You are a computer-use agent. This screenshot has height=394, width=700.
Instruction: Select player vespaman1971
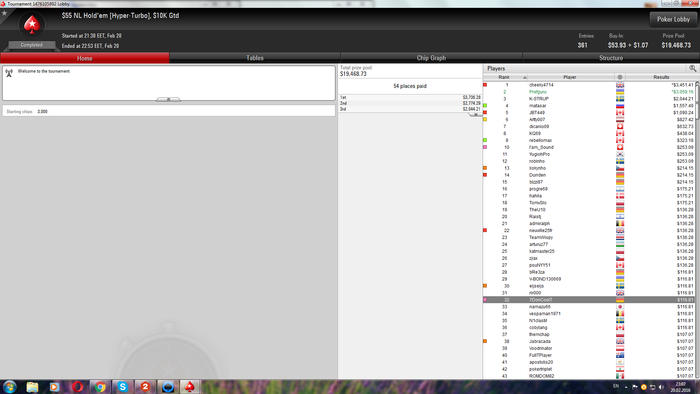589,314
